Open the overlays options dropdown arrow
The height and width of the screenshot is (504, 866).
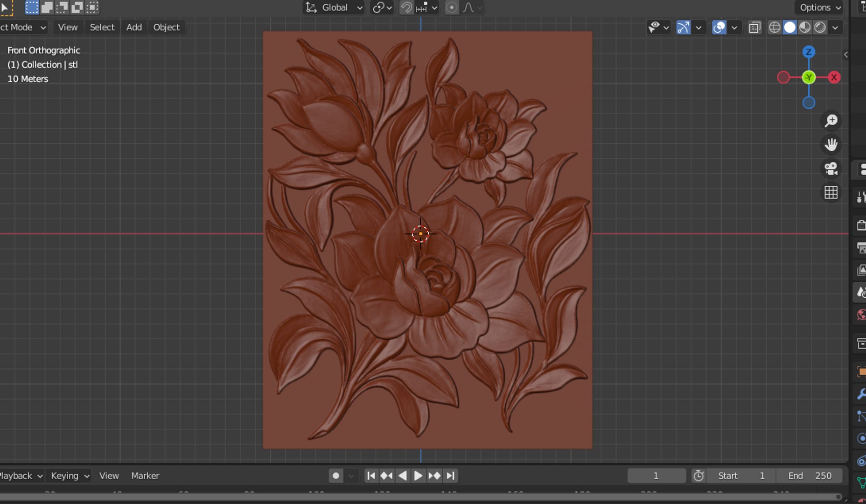[734, 28]
